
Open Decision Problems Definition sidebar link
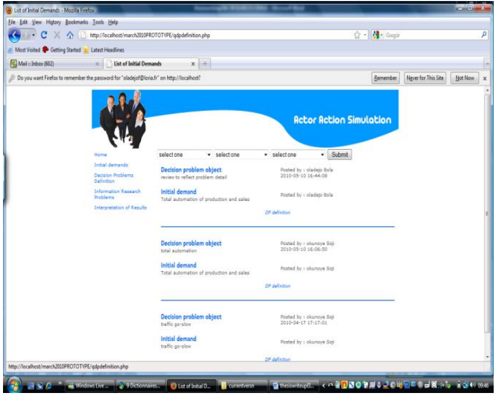pos(114,178)
